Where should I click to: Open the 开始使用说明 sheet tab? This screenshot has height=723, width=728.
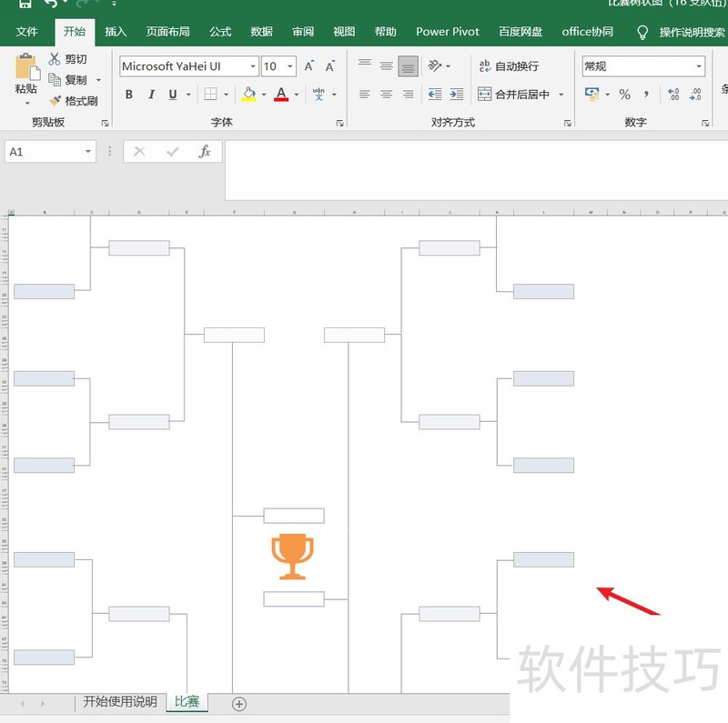pyautogui.click(x=121, y=702)
